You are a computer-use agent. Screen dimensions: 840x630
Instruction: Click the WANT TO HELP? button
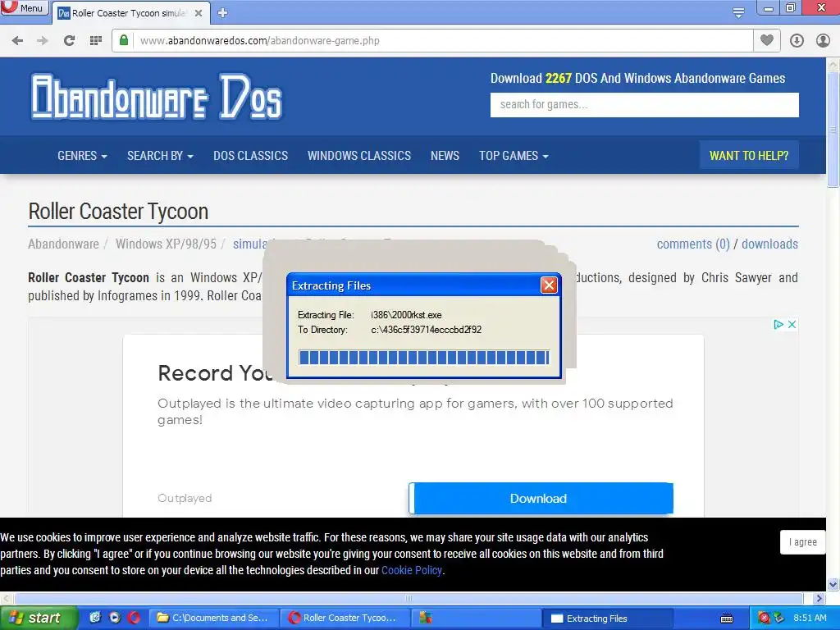click(x=749, y=155)
